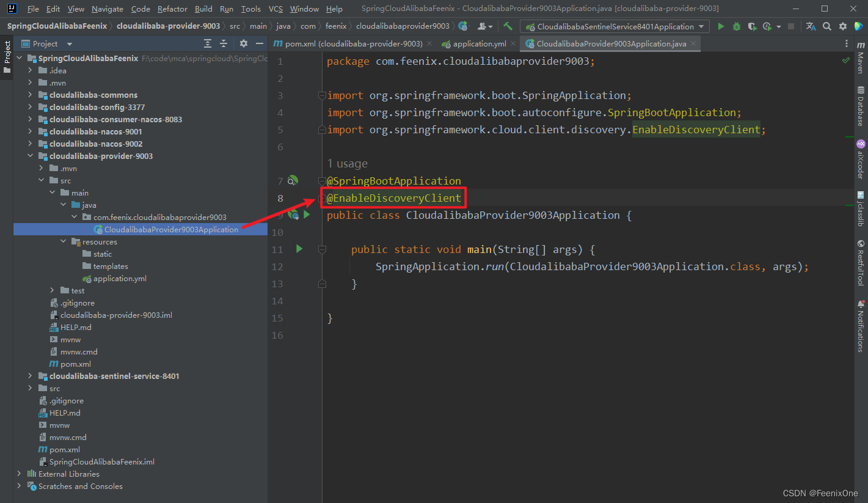Viewport: 868px width, 503px height.
Task: Start debugging with the green bug icon
Action: [x=737, y=26]
